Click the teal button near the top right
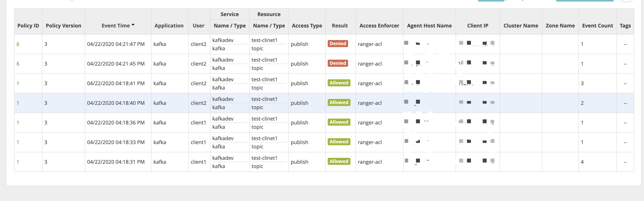644x201 pixels. coord(491,1)
